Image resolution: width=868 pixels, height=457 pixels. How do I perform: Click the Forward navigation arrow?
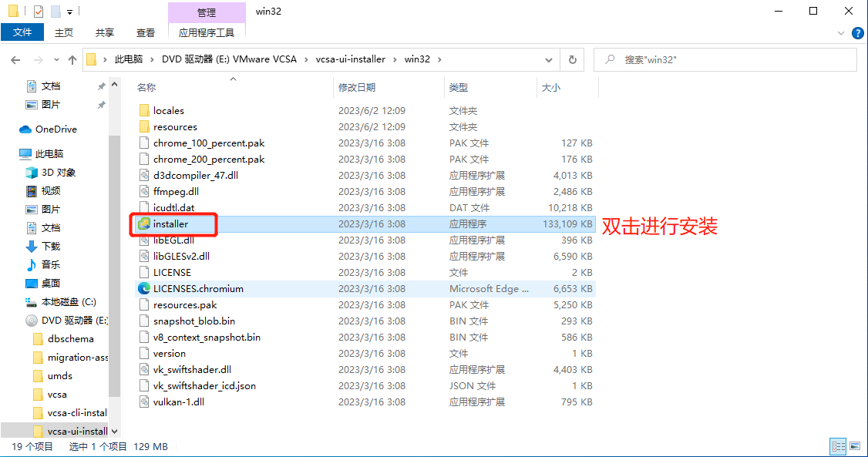click(39, 60)
